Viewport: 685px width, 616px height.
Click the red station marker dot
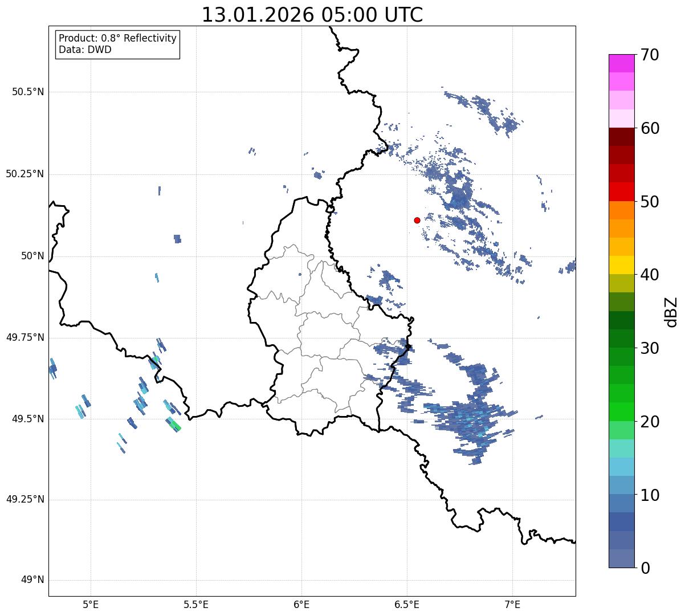tap(417, 220)
